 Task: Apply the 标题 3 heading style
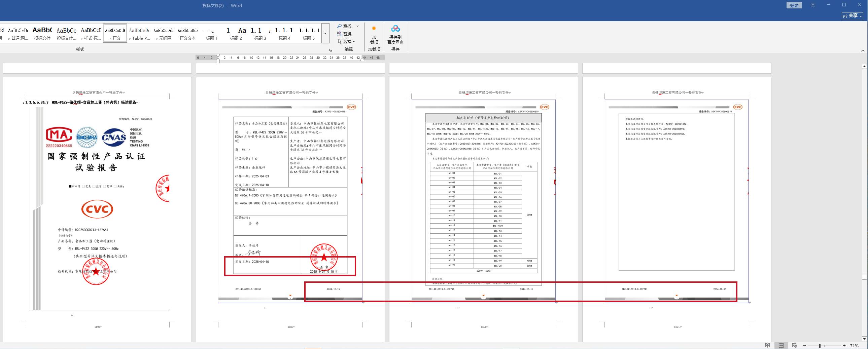[261, 33]
